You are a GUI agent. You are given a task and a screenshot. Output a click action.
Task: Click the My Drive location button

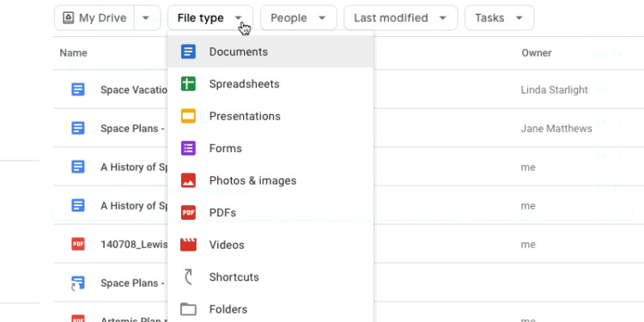coord(94,18)
